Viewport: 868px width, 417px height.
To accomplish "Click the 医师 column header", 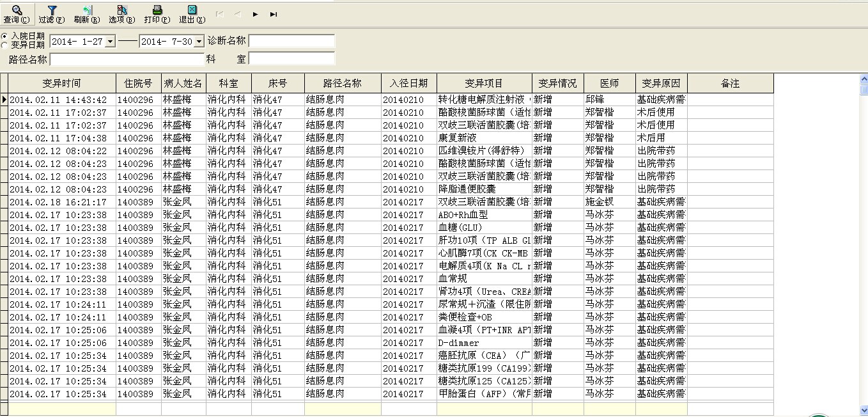I will point(610,83).
